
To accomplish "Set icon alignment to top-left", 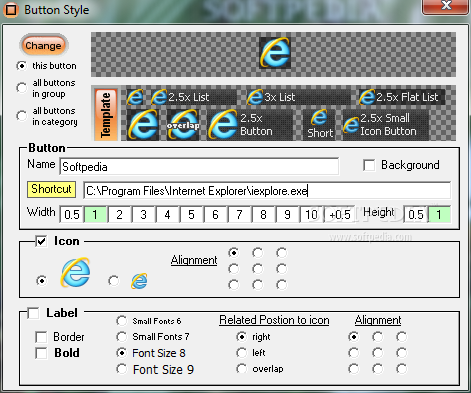I will pyautogui.click(x=234, y=253).
